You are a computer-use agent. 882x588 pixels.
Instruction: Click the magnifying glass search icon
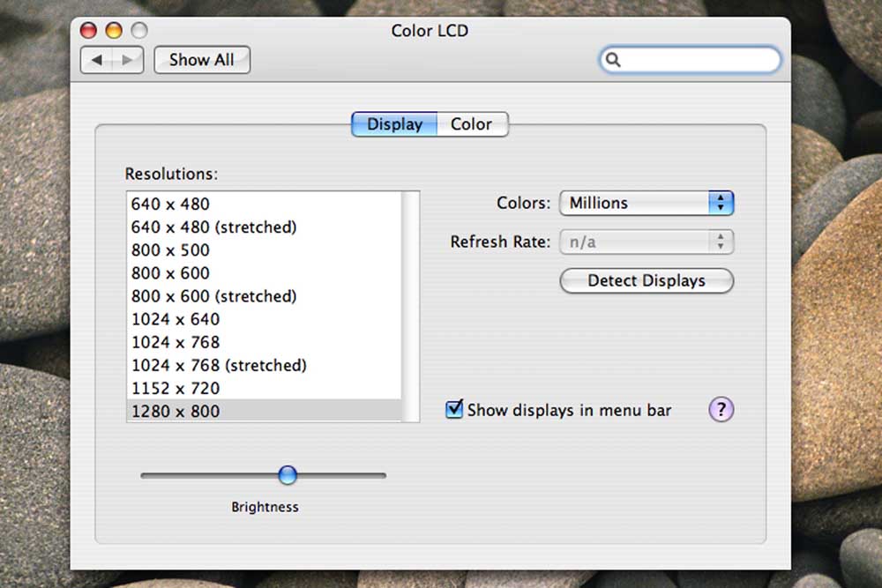click(x=614, y=60)
